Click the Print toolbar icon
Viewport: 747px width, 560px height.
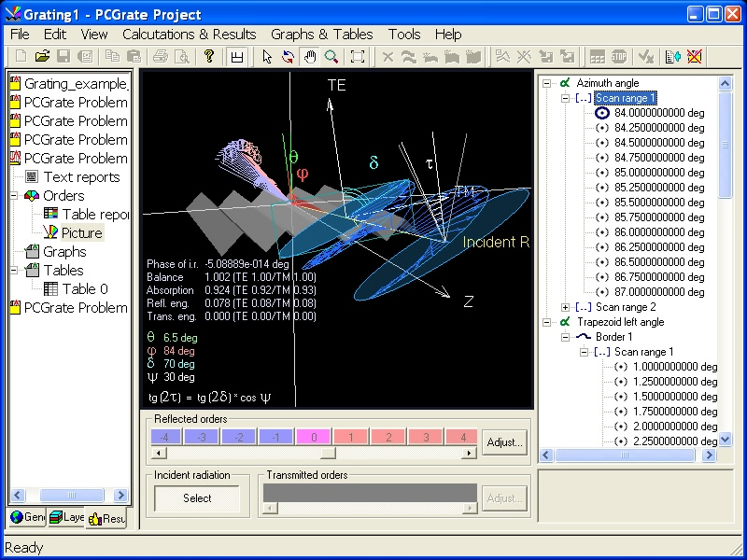coord(161,57)
